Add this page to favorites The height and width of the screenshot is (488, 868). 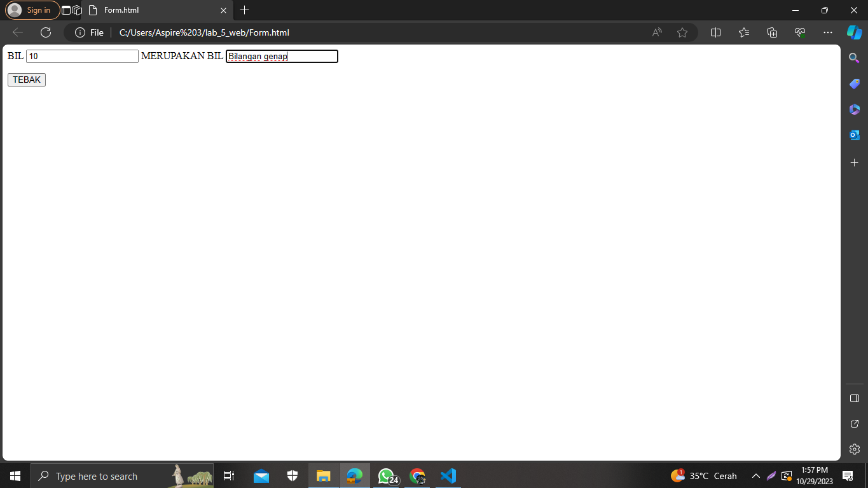point(682,32)
